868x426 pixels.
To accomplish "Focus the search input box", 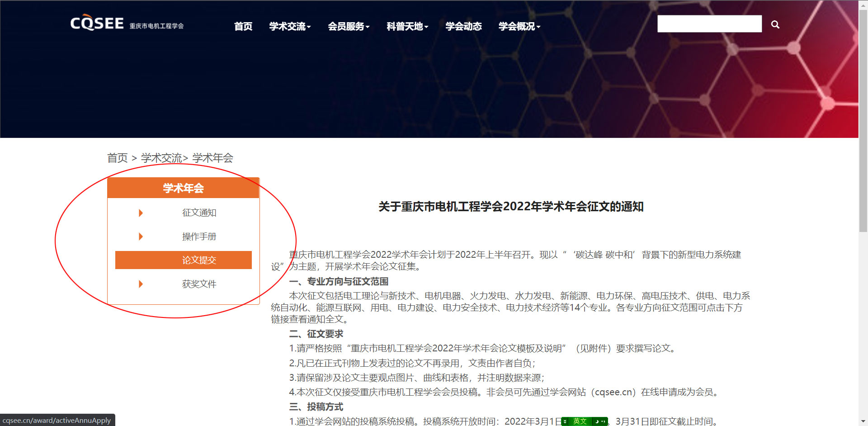I will point(709,24).
